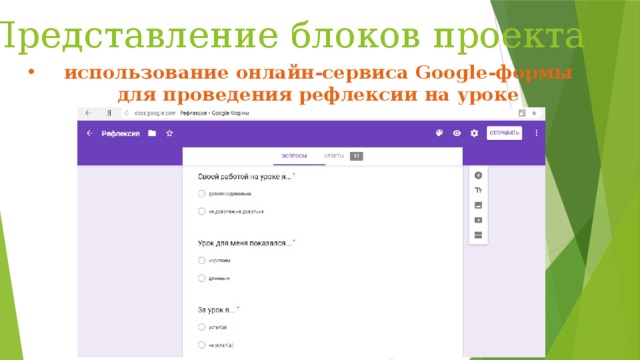Click the docs.google.com address field
Screen dimensions: 640x360
155,113
